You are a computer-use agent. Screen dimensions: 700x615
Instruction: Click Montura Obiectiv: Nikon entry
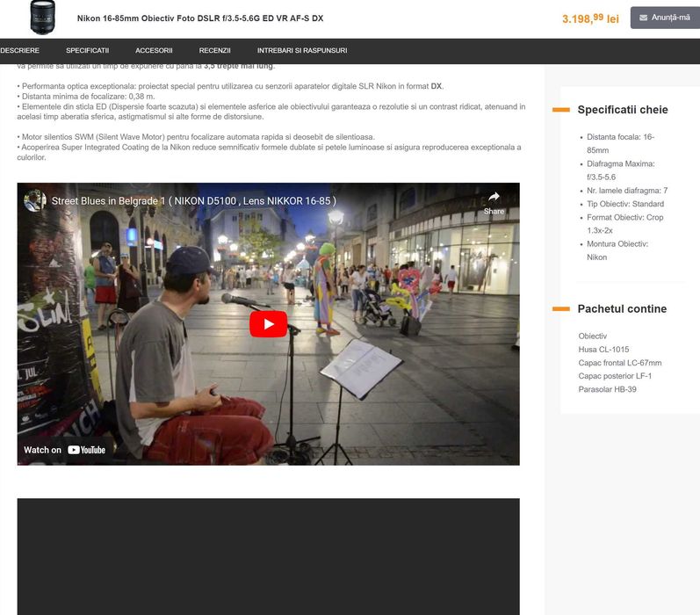(617, 250)
